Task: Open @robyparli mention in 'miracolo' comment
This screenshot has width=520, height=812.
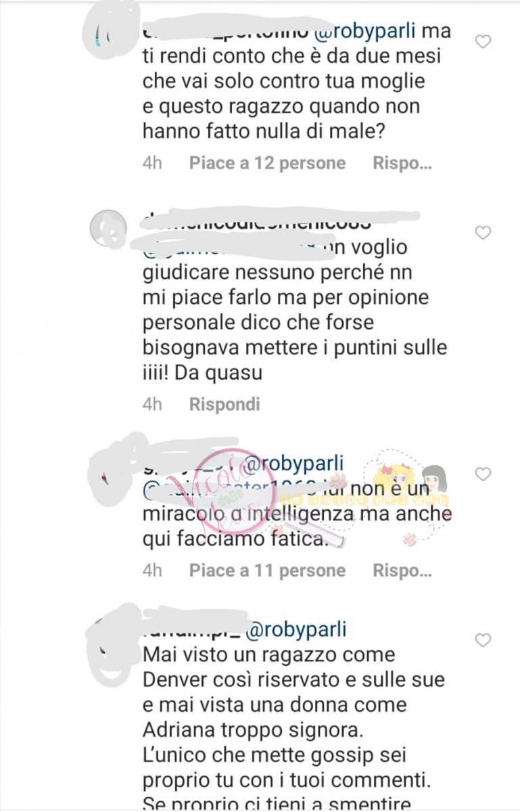Action: (x=295, y=464)
